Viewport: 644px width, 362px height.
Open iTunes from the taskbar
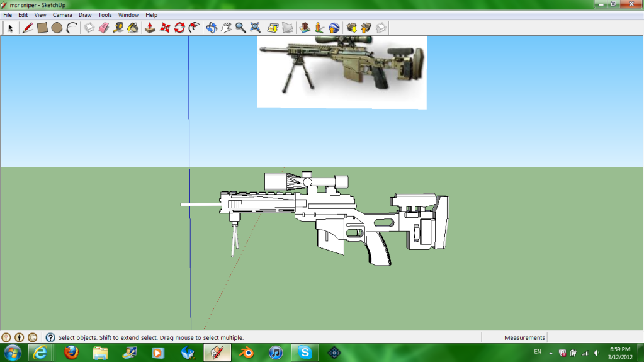pyautogui.click(x=276, y=353)
